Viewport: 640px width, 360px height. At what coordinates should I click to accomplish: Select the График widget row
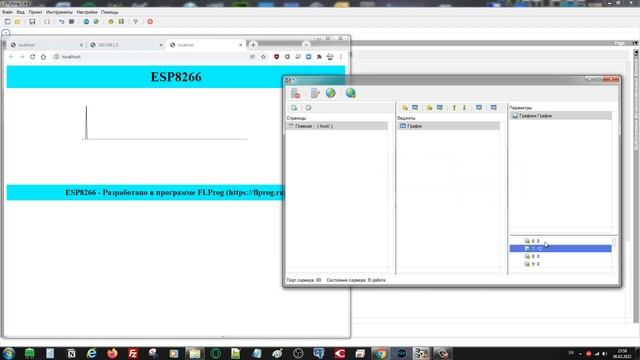(449, 126)
